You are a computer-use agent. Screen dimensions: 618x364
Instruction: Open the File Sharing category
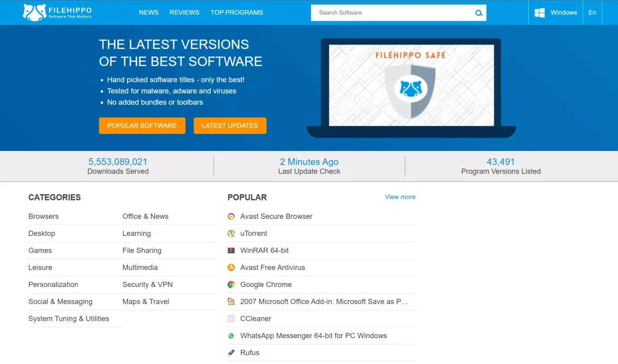pos(142,250)
